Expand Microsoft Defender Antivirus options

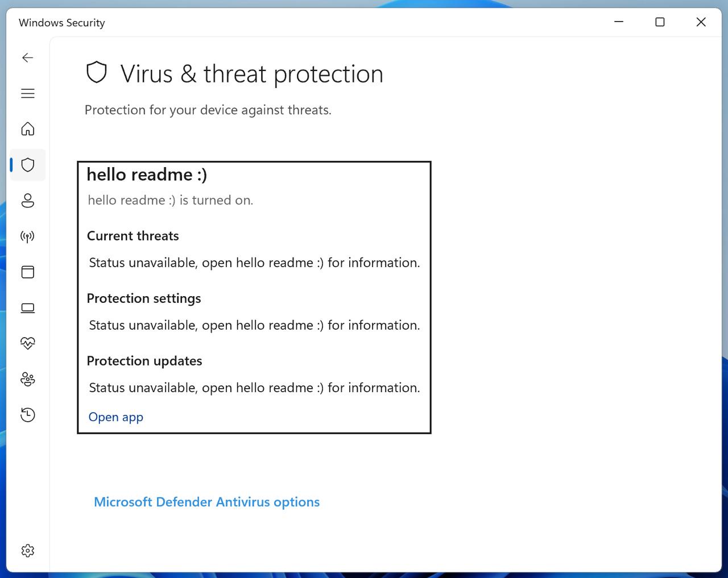tap(206, 502)
